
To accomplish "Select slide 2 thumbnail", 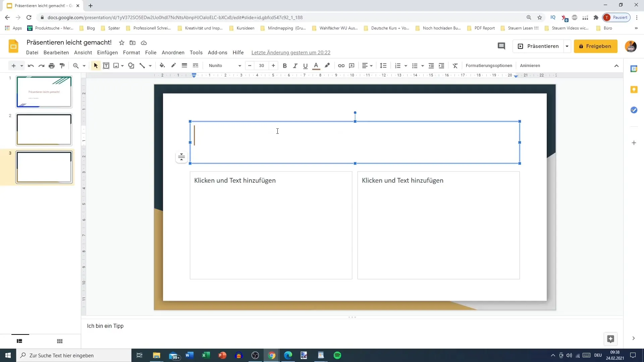I will click(x=44, y=129).
